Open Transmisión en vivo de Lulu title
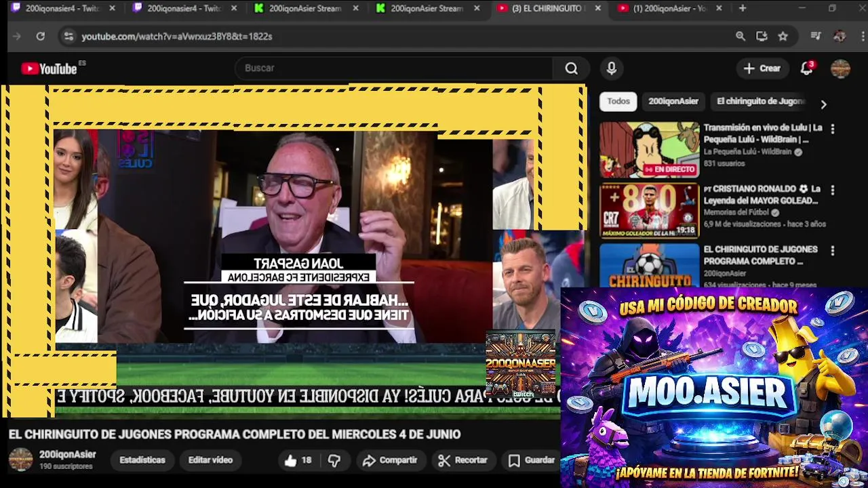The image size is (868, 488). tap(763, 134)
